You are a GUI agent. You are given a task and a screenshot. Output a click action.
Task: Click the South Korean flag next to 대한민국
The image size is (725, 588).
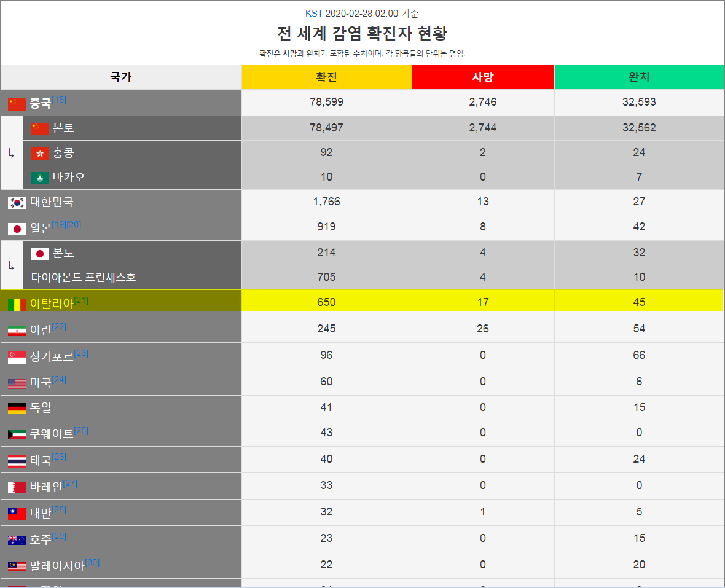[x=17, y=202]
